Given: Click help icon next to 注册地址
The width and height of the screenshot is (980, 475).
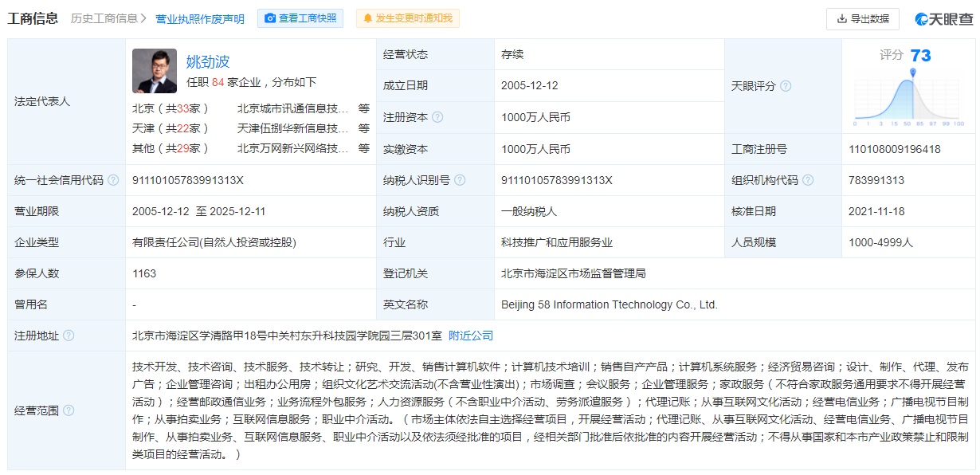Looking at the screenshot, I should [69, 336].
